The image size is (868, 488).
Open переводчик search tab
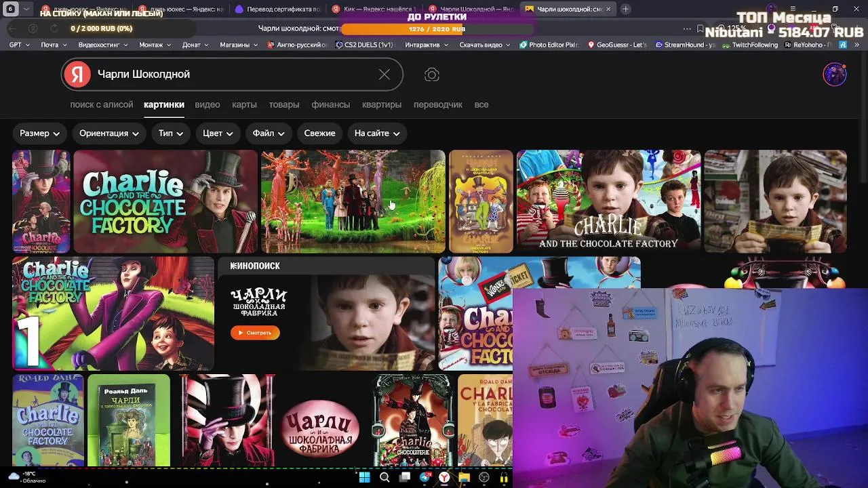[438, 105]
